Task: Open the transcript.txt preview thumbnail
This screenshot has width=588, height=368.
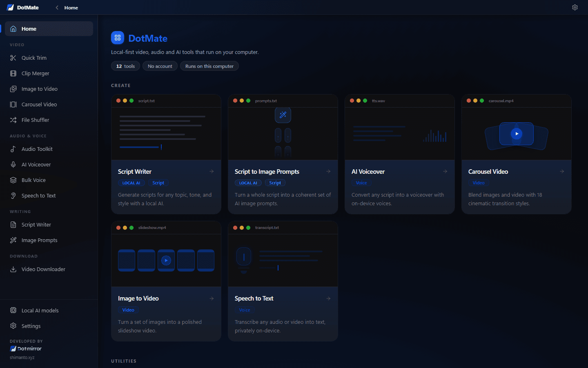Action: (x=283, y=260)
